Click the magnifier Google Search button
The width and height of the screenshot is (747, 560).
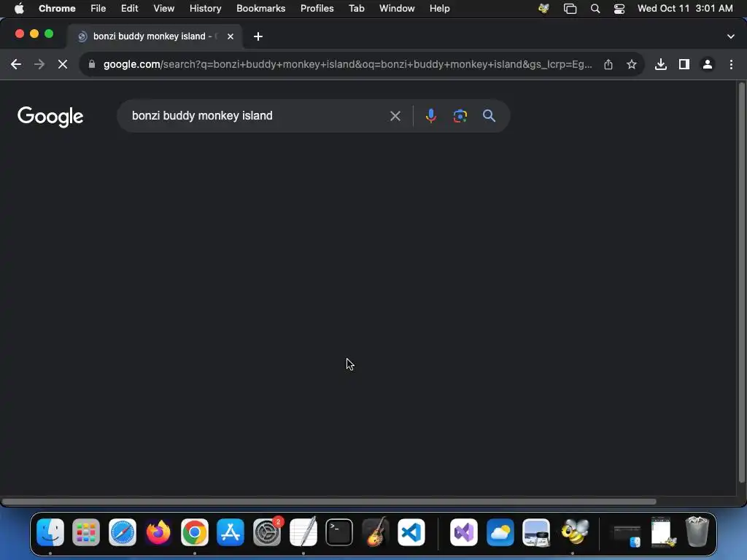tap(489, 116)
